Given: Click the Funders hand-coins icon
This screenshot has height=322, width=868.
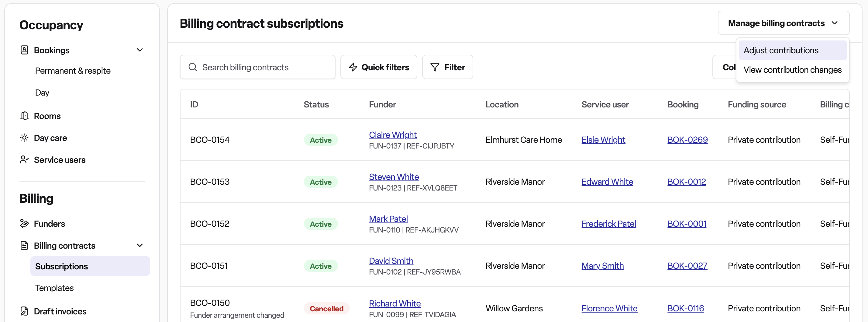Looking at the screenshot, I should point(24,223).
